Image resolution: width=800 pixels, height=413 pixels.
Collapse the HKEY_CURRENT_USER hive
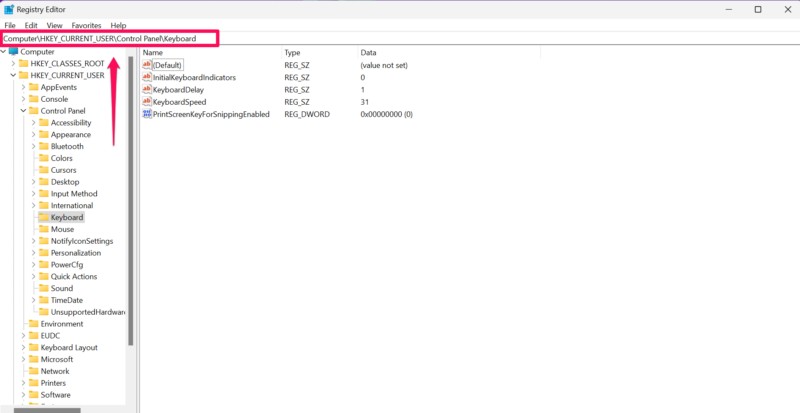point(14,75)
